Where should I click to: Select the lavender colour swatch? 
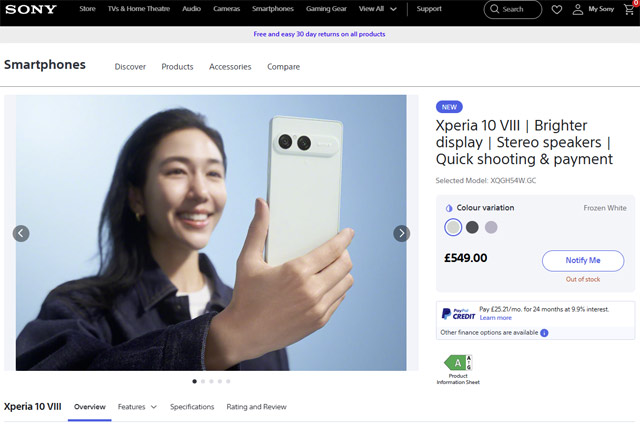[x=491, y=227]
